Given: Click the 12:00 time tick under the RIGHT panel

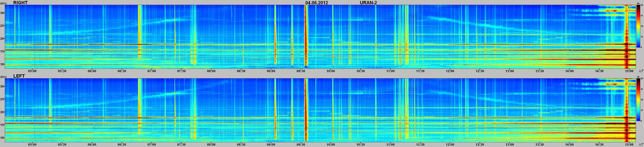Looking at the screenshot, I should [x=450, y=71].
